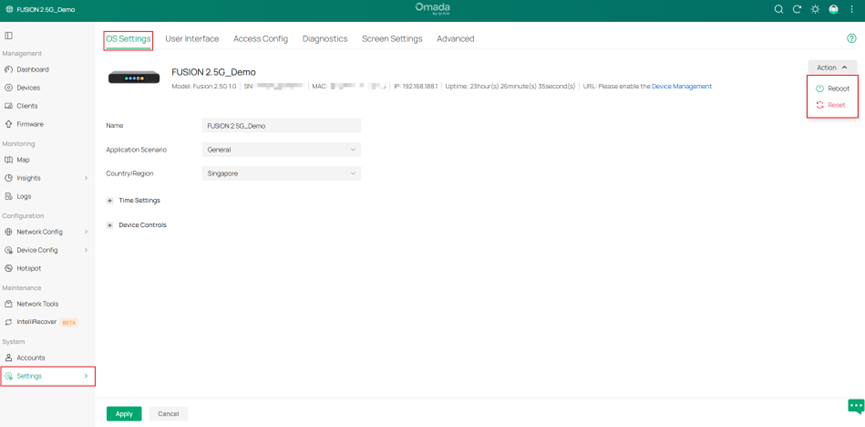Image resolution: width=865 pixels, height=427 pixels.
Task: Click the red Reset arrows icon
Action: coord(820,105)
